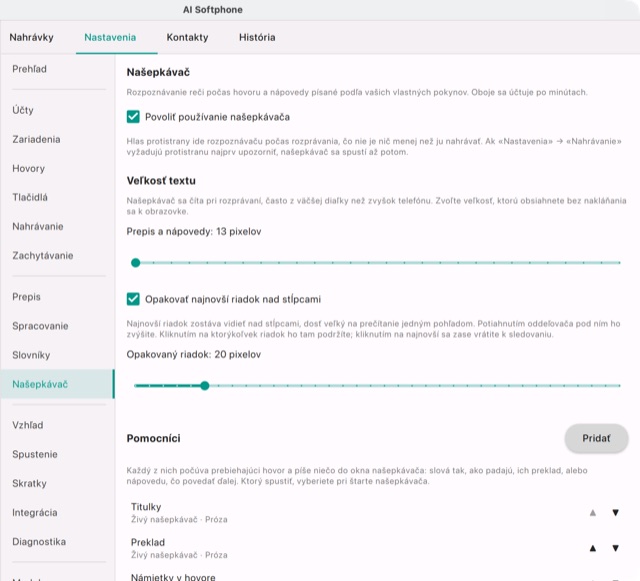Select Integrácia in the sidebar
Viewport: 640px width, 581px height.
[x=57, y=512]
